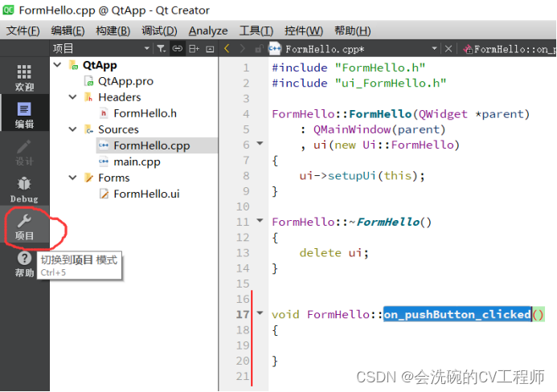Image resolution: width=557 pixels, height=392 pixels.
Task: Go forward in editor navigation history
Action: pyautogui.click(x=242, y=48)
